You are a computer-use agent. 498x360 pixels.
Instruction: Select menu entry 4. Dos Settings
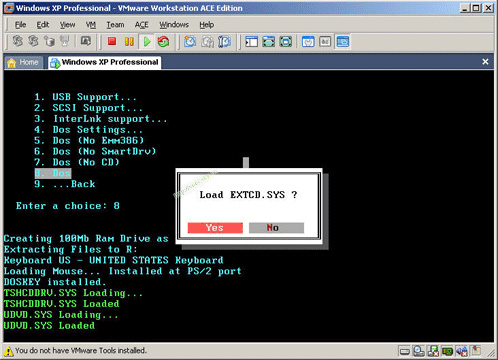pyautogui.click(x=88, y=130)
